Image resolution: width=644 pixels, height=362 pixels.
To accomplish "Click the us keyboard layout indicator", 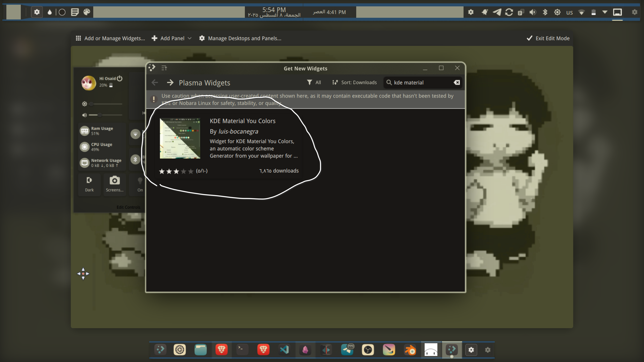I will pos(570,12).
